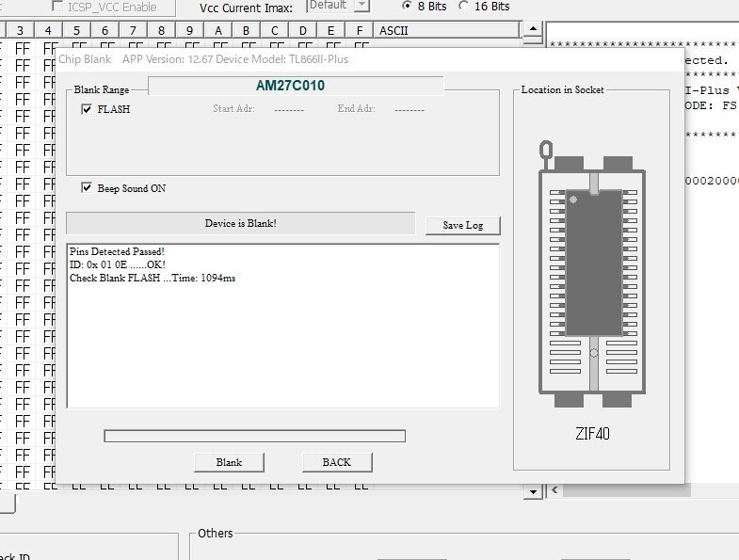Uncheck the FLASH checkbox
Image resolution: width=739 pixels, height=560 pixels.
tap(88, 109)
